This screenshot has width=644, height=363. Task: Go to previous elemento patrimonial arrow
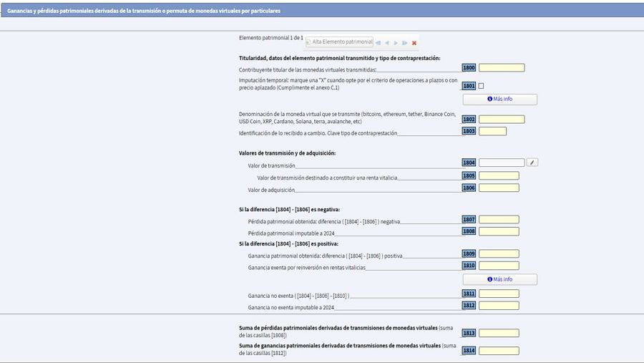pos(387,43)
